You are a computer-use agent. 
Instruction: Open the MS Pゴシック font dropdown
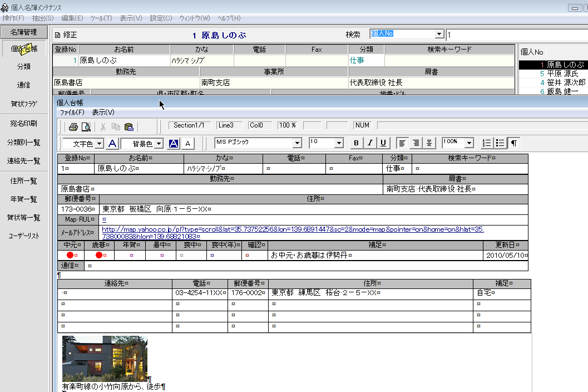pos(297,143)
